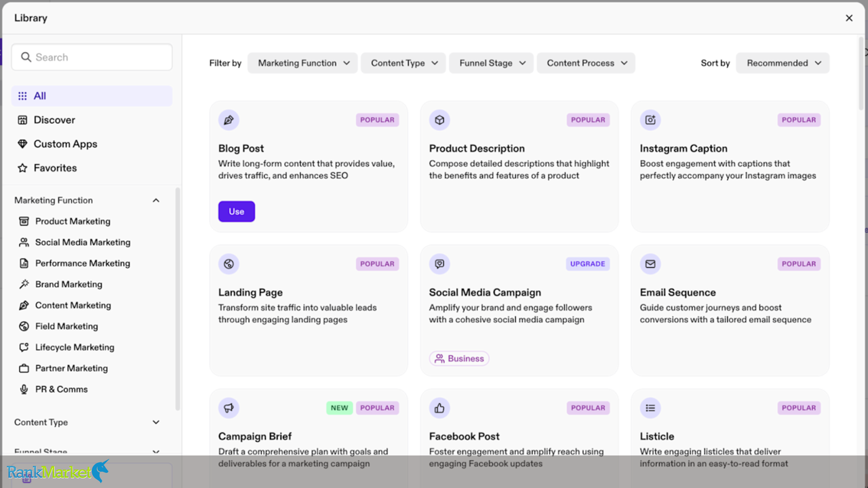Open the Content Process filter dropdown
Screen dimensions: 868x488
pos(586,63)
